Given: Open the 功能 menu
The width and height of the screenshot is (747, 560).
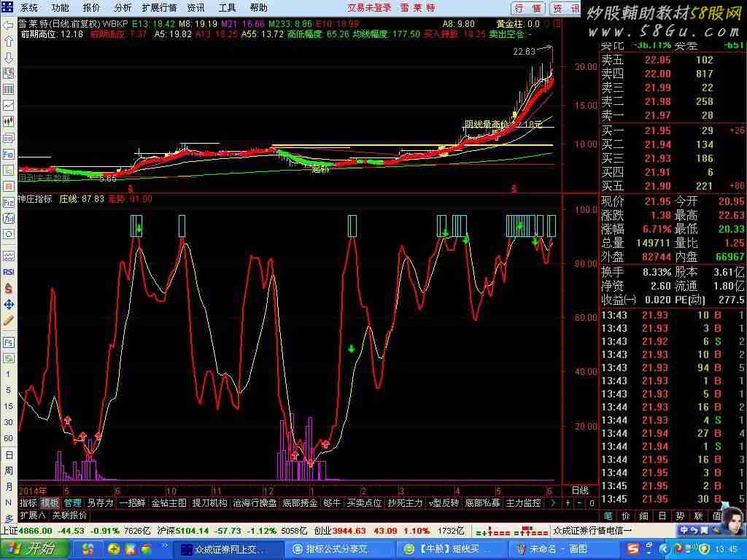Looking at the screenshot, I should click(x=60, y=7).
